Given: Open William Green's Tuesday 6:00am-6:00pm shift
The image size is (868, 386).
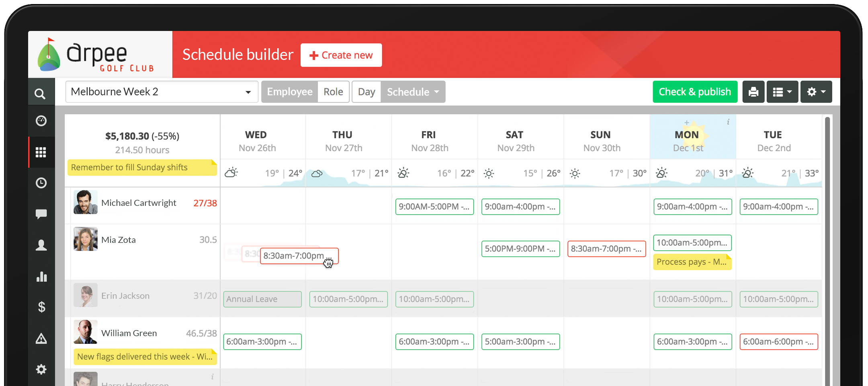Looking at the screenshot, I should [779, 342].
